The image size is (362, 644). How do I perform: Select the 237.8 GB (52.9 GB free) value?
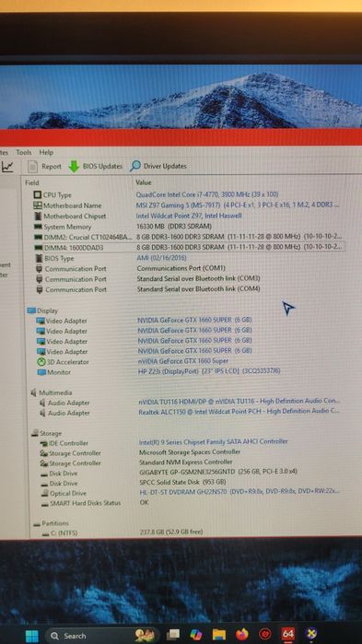(171, 532)
